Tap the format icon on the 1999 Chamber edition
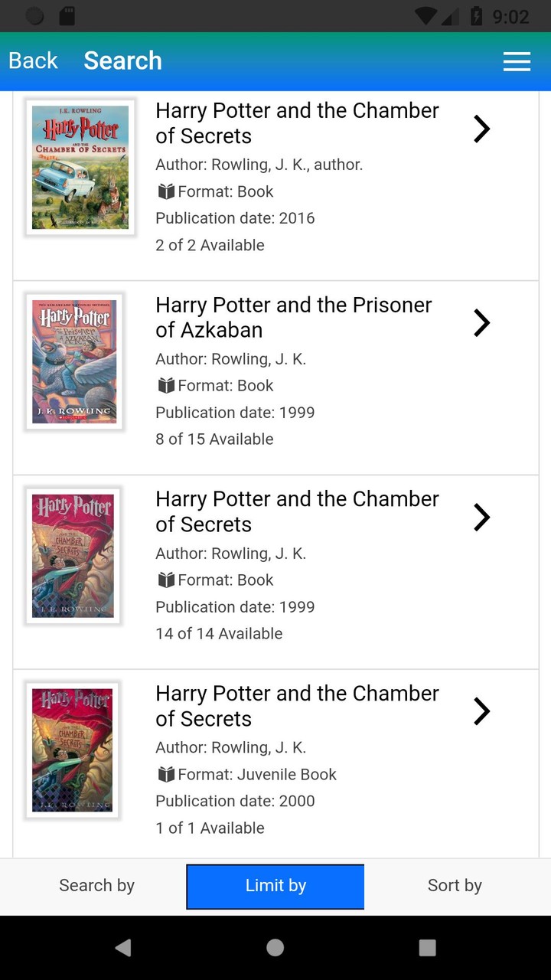This screenshot has height=980, width=551. pyautogui.click(x=165, y=580)
